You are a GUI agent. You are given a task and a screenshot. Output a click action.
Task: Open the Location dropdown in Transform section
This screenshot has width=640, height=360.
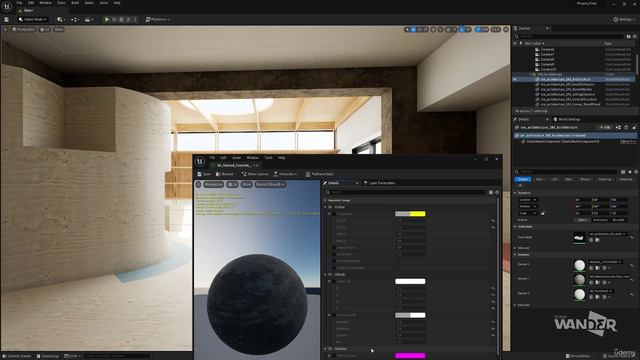(x=528, y=200)
